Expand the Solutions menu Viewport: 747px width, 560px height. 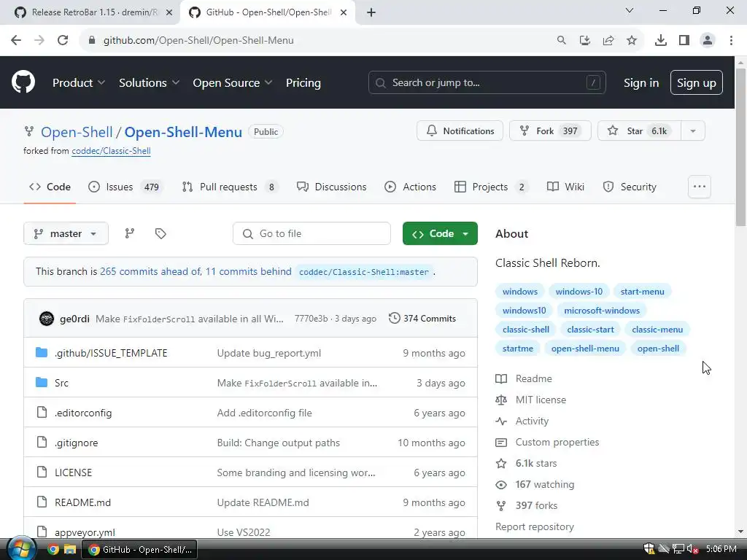tap(149, 83)
